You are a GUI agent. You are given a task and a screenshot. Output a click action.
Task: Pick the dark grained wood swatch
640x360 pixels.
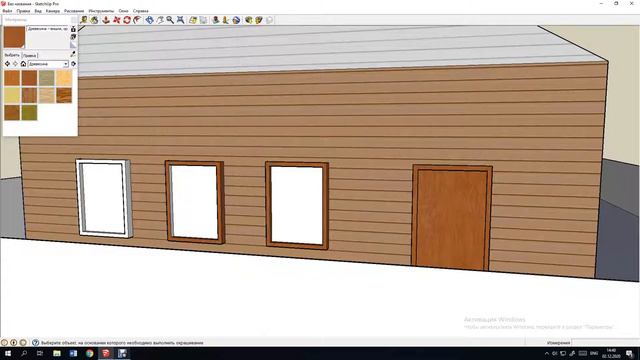coord(64,95)
